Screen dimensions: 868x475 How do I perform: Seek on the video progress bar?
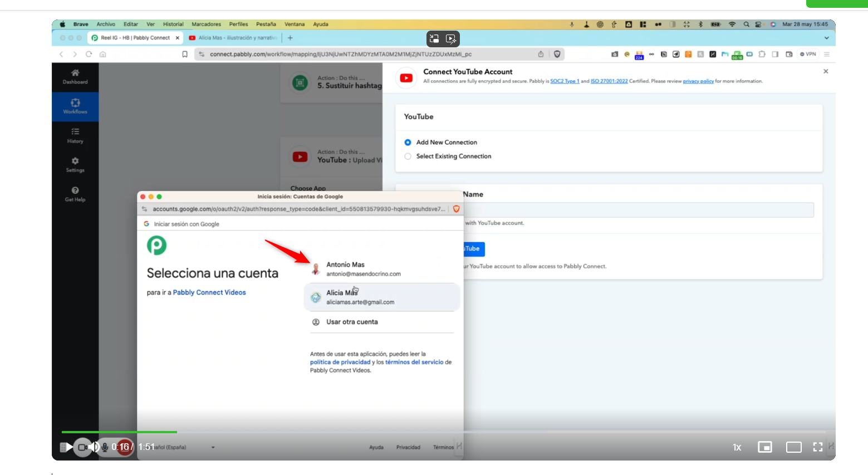click(x=443, y=432)
